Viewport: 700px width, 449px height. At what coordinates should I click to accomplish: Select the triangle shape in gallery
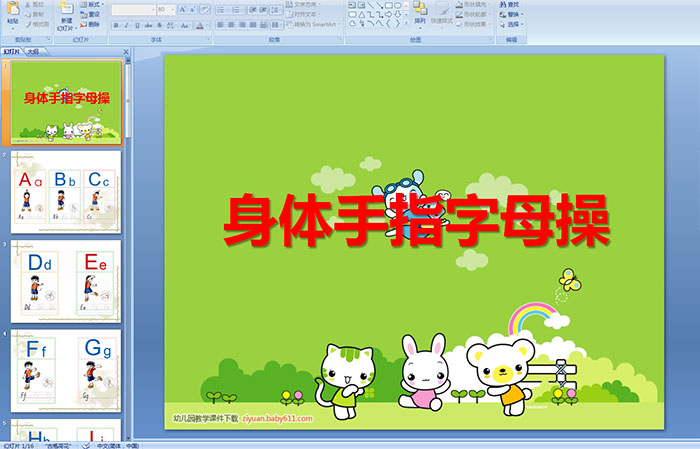point(362,15)
